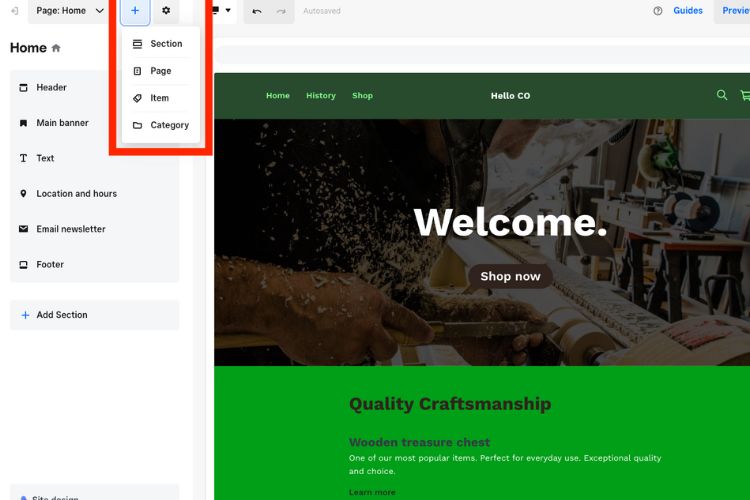Click the undo arrow icon
This screenshot has width=750, height=500.
[257, 11]
